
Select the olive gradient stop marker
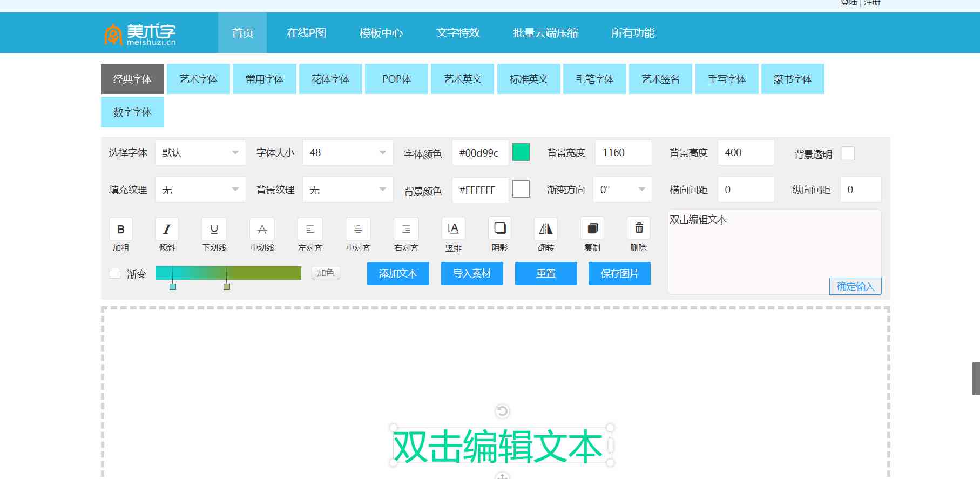click(x=227, y=287)
